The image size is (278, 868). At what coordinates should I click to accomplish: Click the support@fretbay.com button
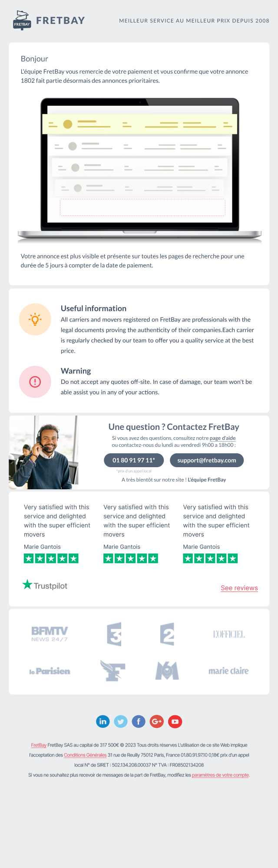point(207,460)
